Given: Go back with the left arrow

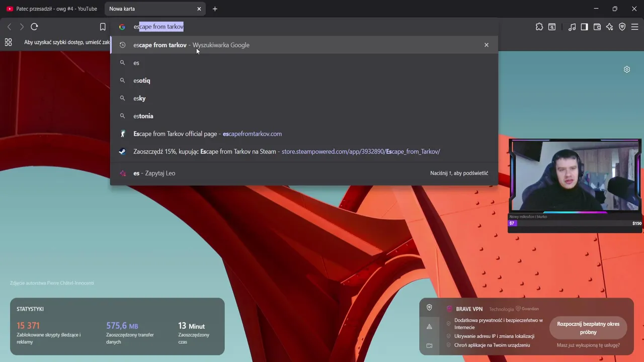Looking at the screenshot, I should coord(9,27).
